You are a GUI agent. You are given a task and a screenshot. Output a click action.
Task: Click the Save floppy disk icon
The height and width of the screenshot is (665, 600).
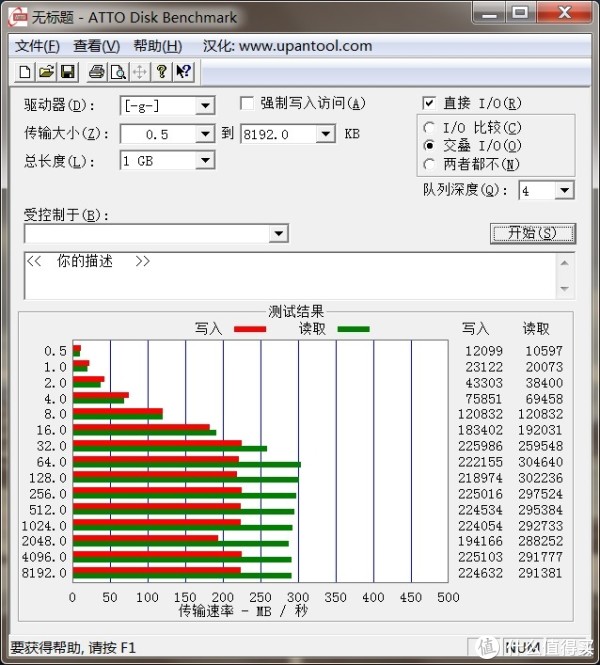68,72
